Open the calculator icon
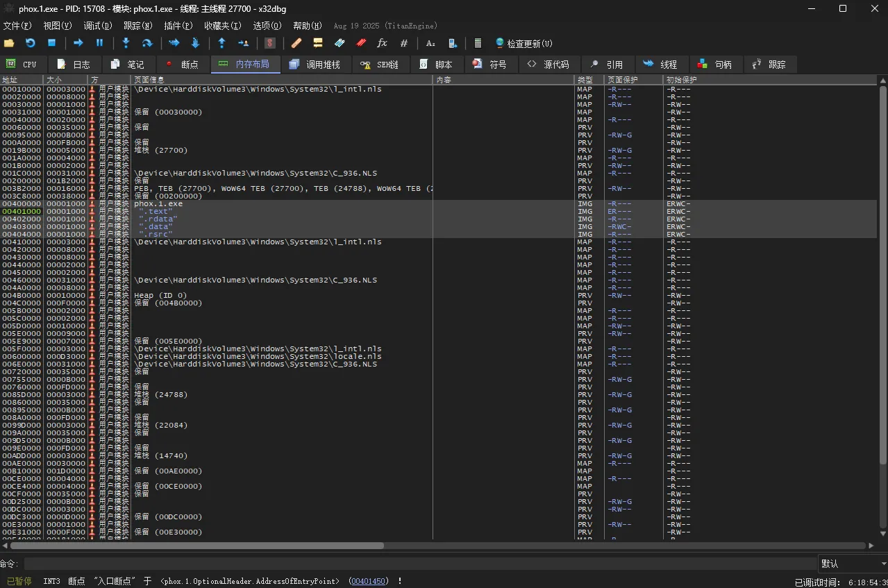888x588 pixels. 478,43
